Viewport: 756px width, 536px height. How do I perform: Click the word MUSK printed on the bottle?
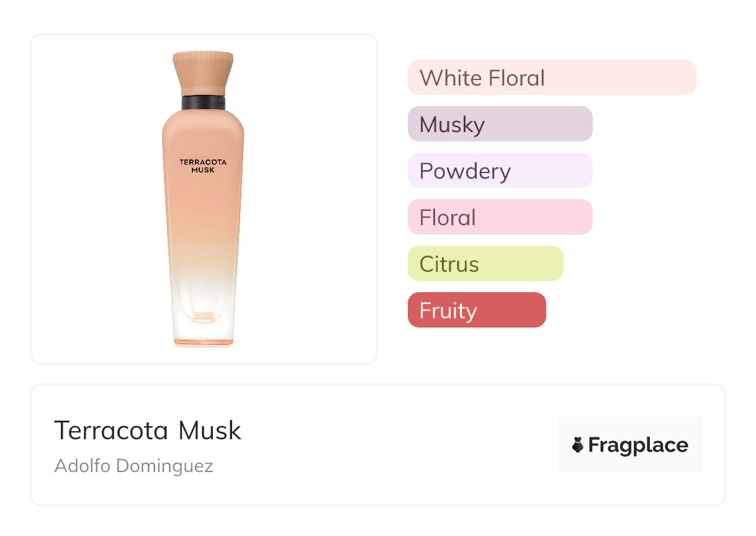[x=203, y=169]
